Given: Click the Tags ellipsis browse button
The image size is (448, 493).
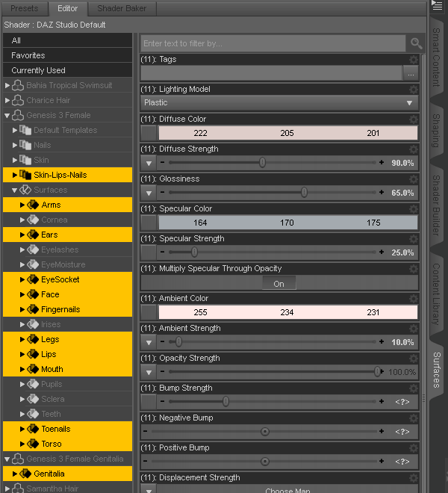Looking at the screenshot, I should [x=411, y=73].
